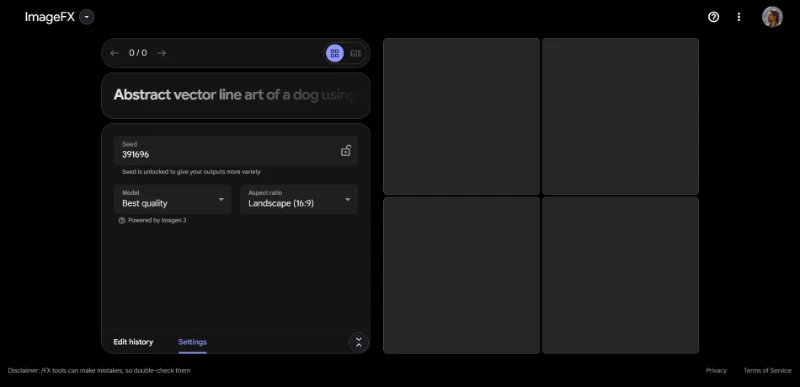
Task: Go to previous result with left arrow
Action: (x=114, y=53)
